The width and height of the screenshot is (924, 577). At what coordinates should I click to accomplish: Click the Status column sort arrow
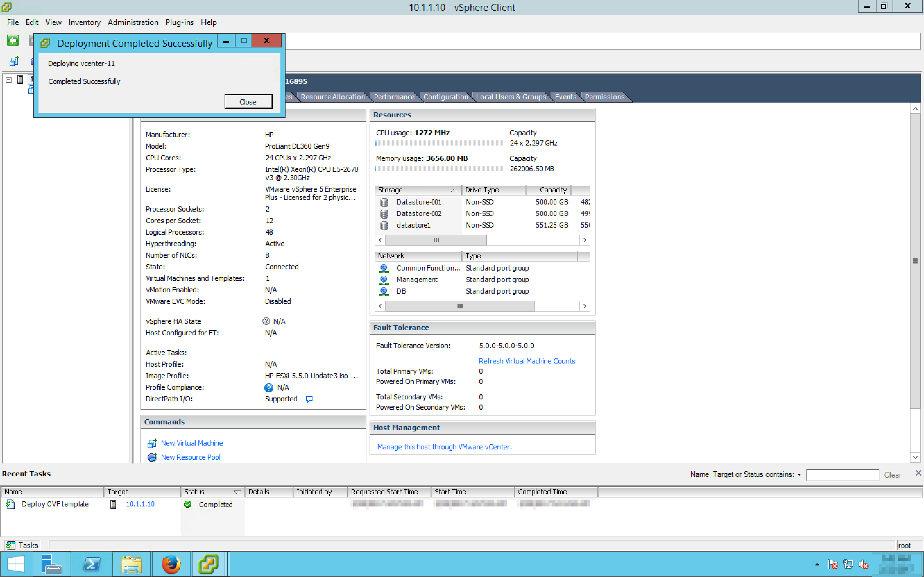point(237,492)
